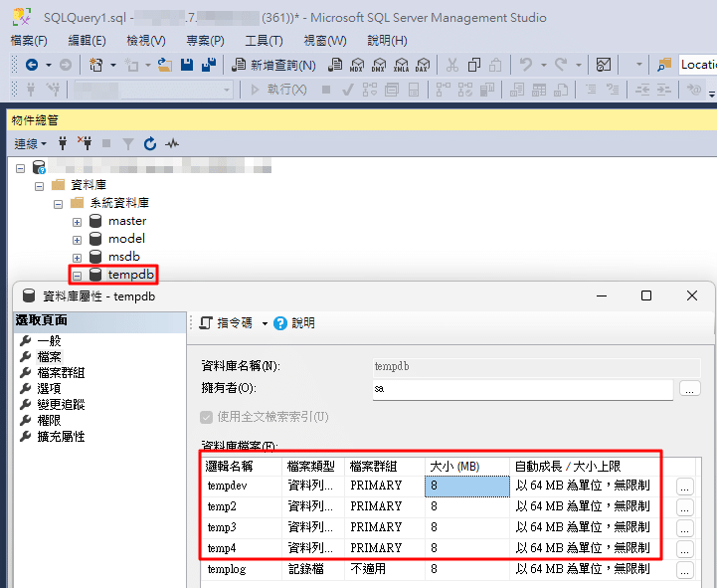717x588 pixels.
Task: Select the 權限 page
Action: click(49, 421)
